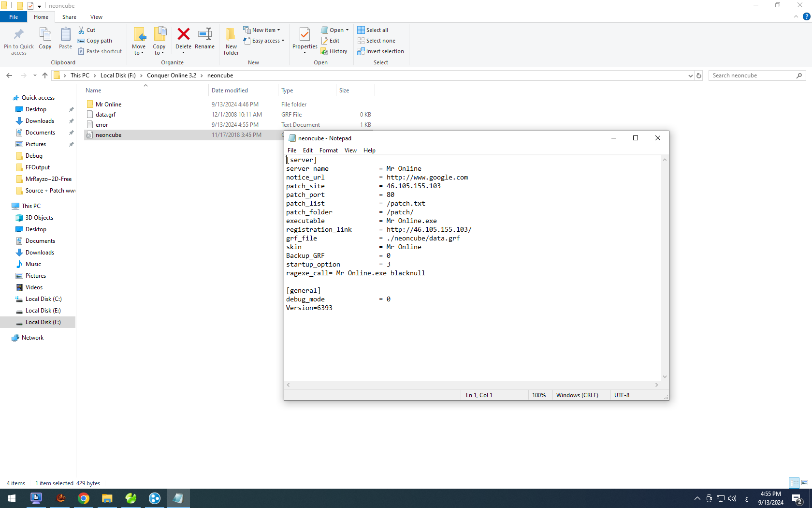Viewport: 812px width, 508px height.
Task: Open the Format menu in Notepad
Action: [328, 150]
